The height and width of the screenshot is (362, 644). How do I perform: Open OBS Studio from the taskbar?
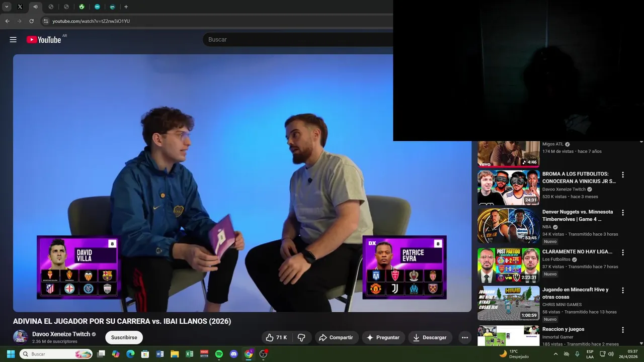pos(263,354)
